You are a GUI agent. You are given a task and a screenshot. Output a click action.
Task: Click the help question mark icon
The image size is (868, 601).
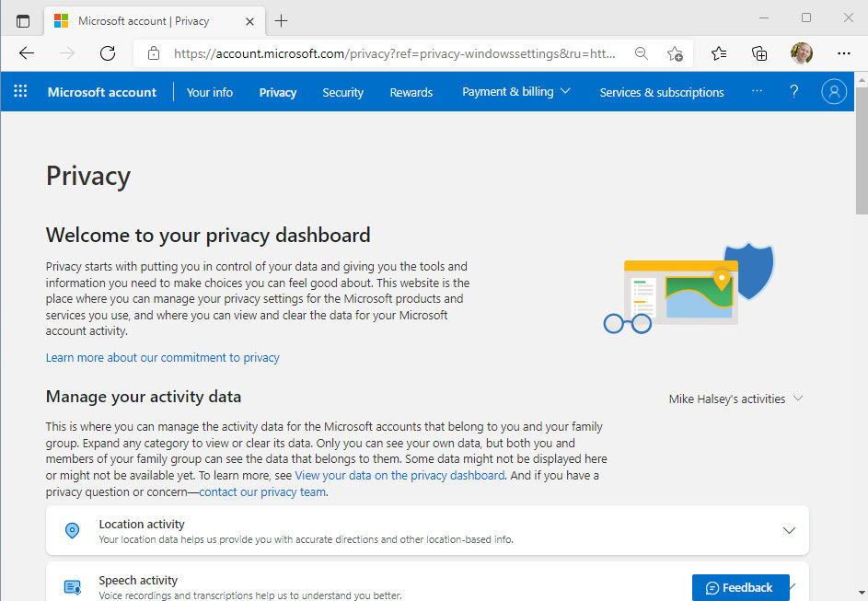794,92
